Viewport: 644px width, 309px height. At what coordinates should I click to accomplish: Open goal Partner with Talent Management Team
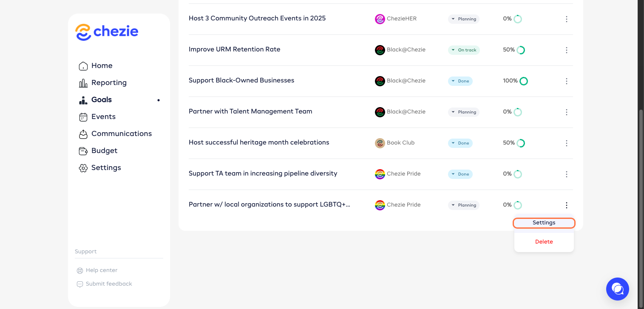coord(250,111)
